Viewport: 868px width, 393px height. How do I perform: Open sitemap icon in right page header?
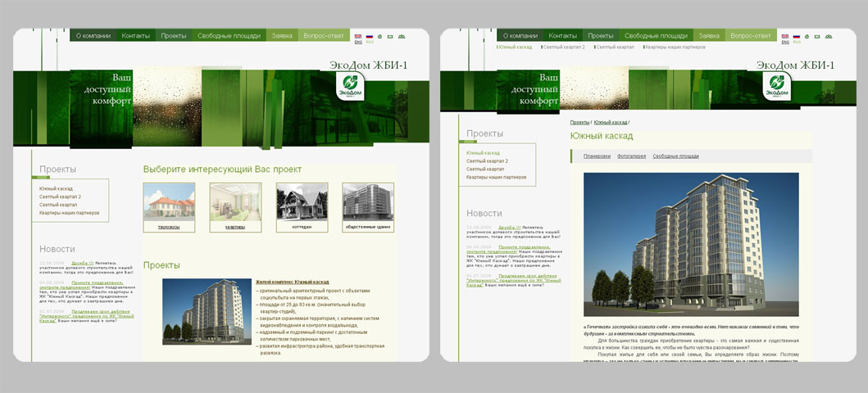(x=829, y=37)
